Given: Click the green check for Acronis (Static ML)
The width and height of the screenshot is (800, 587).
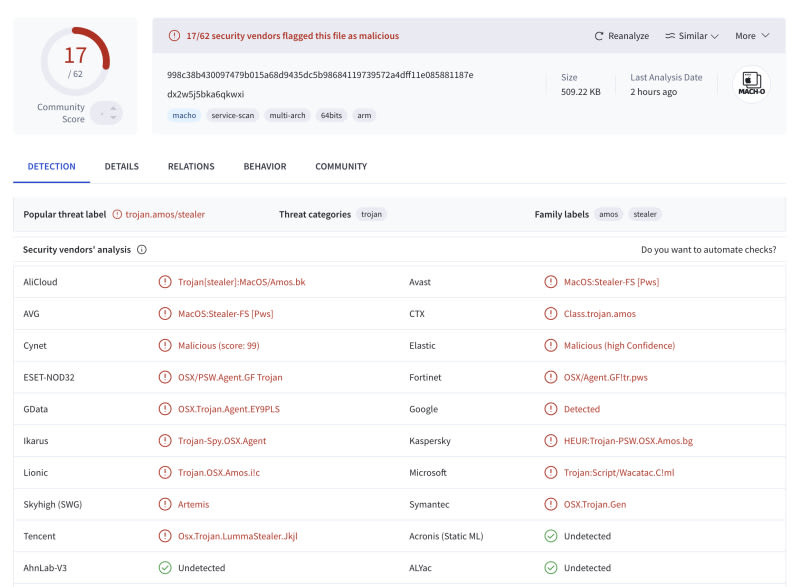Looking at the screenshot, I should coord(550,536).
